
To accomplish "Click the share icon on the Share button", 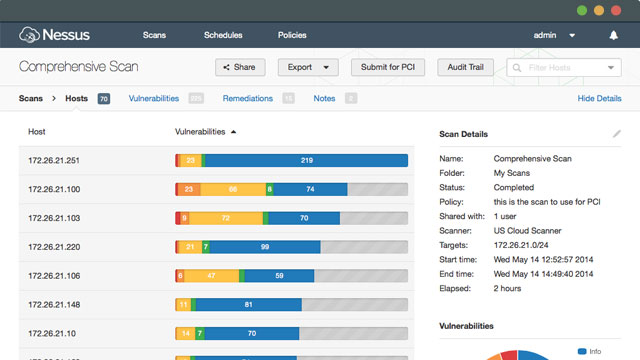I will [x=226, y=67].
